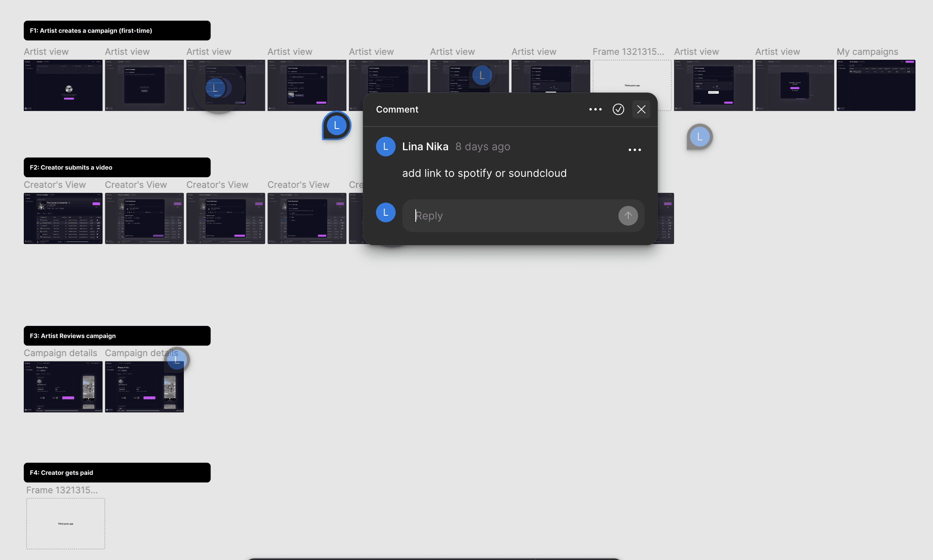Select the active comment pin below Artist view
Screen dimensions: 933x560
(x=336, y=126)
